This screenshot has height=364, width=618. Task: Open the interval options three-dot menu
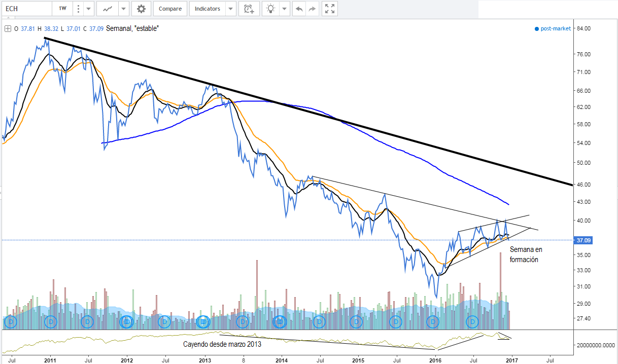(x=78, y=9)
